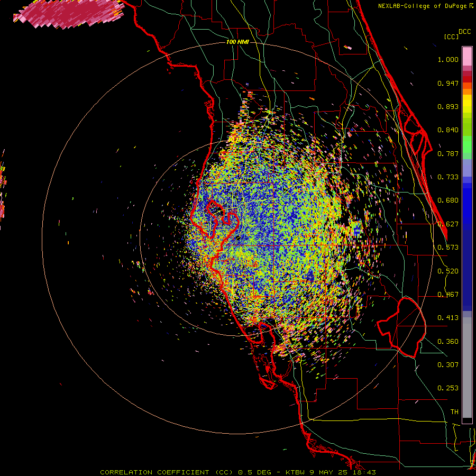Click the 100 NMI range ring label
This screenshot has height=476, width=476.
click(237, 42)
